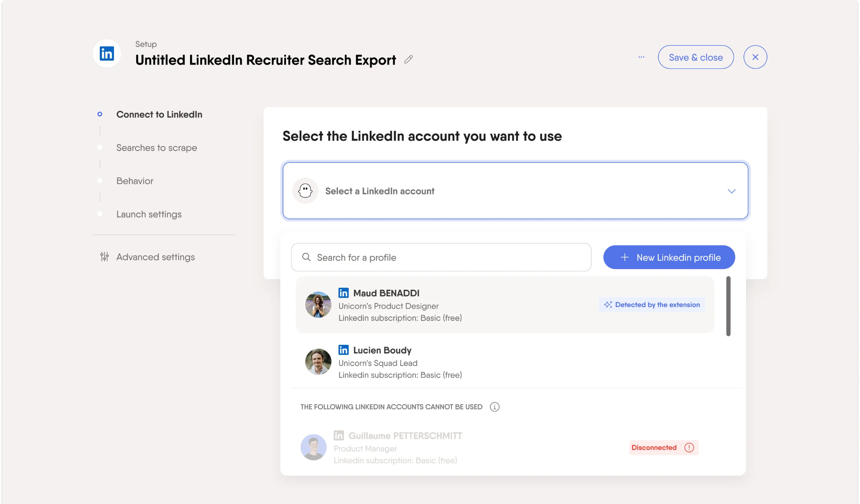Image resolution: width=860 pixels, height=504 pixels.
Task: Click the Advanced settings sliders icon
Action: [104, 257]
